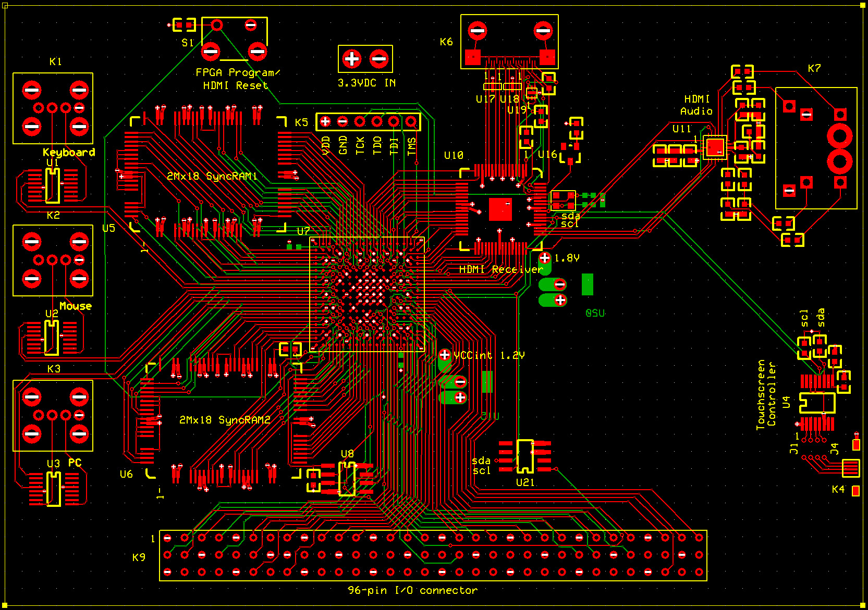Screen dimensions: 868x610
Task: Click the "2Mx18 SyncRAM1" label
Action: click(x=212, y=176)
